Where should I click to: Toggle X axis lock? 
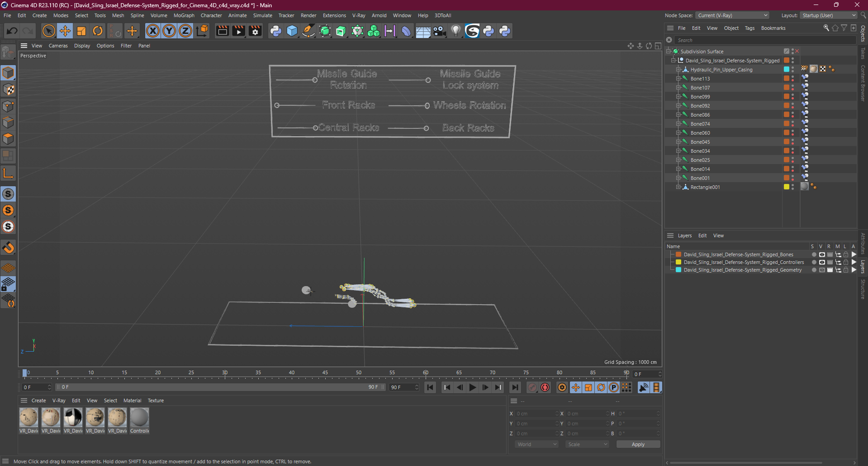pos(153,31)
